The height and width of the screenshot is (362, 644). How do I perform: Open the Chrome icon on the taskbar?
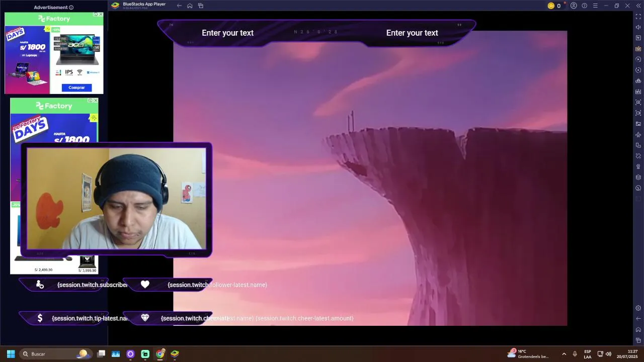pos(160,354)
